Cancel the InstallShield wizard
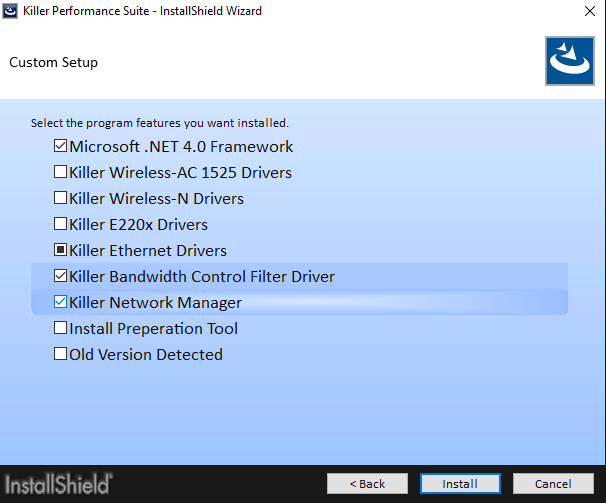This screenshot has width=606, height=503. [x=553, y=484]
